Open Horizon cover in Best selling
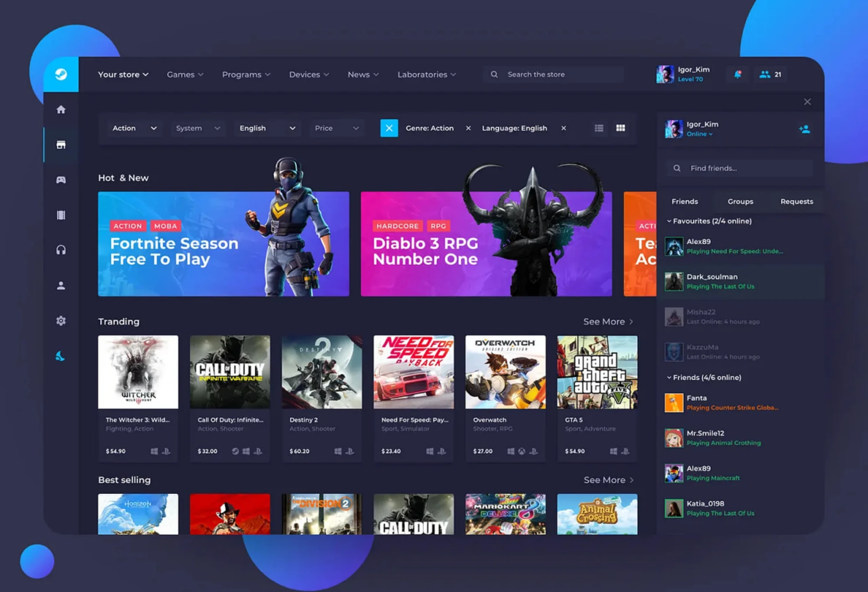This screenshot has height=592, width=868. click(138, 514)
